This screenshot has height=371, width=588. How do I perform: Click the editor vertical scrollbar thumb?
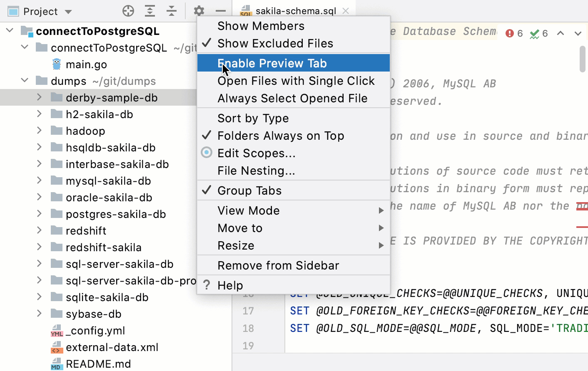[x=582, y=59]
